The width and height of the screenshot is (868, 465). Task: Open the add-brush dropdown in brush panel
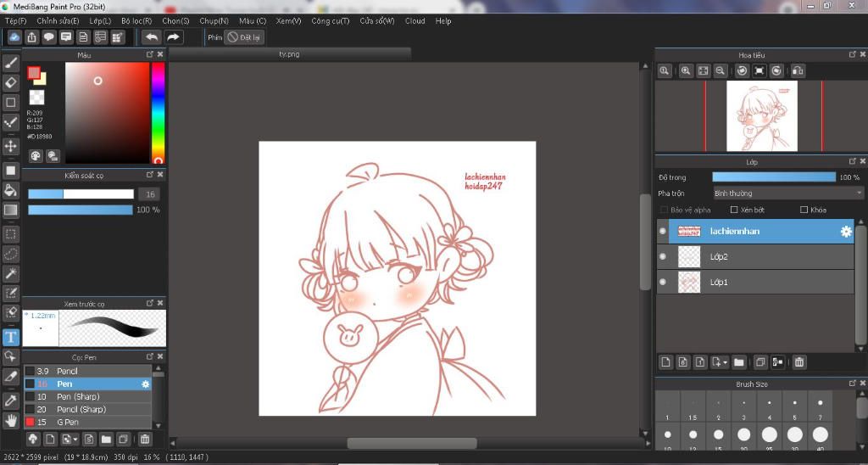click(x=75, y=440)
